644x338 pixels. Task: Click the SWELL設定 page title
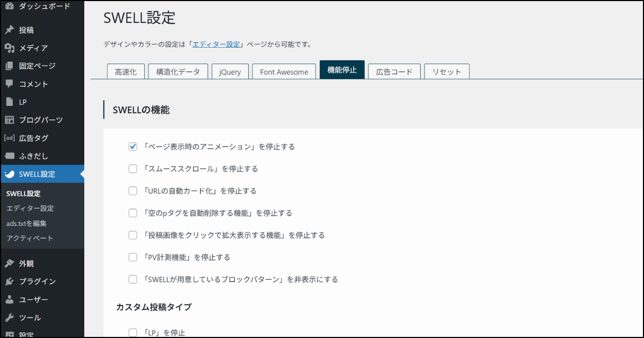(x=140, y=17)
